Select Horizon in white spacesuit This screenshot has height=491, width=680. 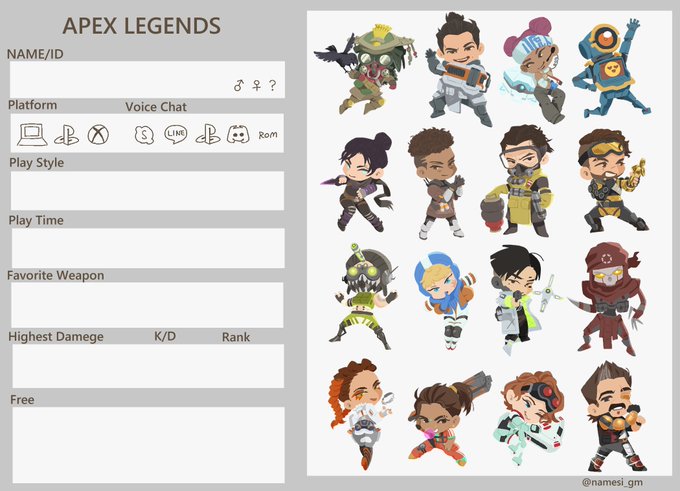[x=530, y=419]
